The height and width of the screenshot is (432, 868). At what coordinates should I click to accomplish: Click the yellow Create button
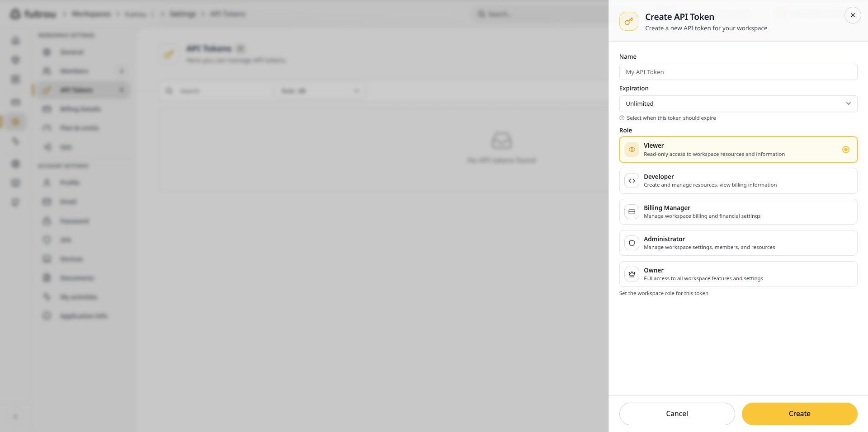click(x=799, y=413)
